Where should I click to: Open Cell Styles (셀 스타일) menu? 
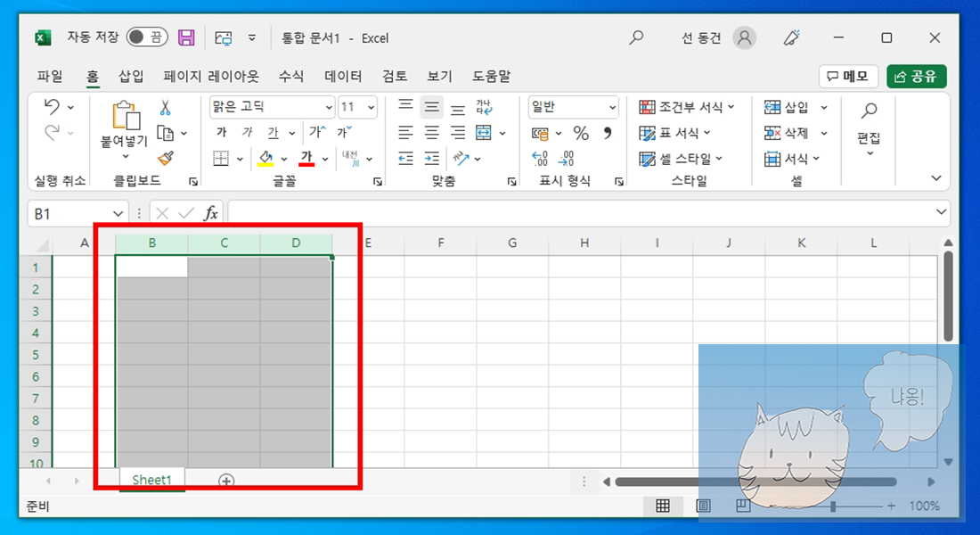coord(680,159)
